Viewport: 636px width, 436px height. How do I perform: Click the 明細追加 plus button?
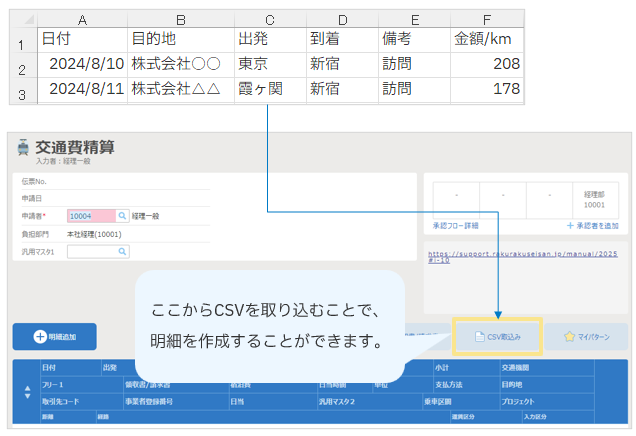56,338
